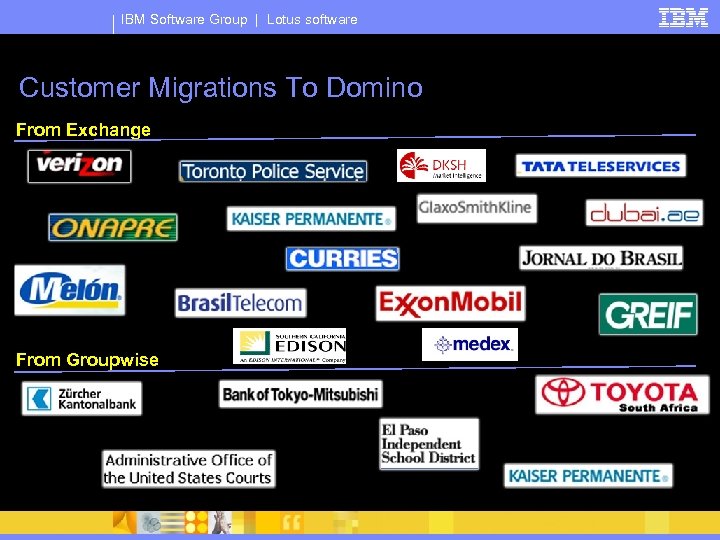Click the Verizon logo
This screenshot has width=720, height=540.
(79, 166)
